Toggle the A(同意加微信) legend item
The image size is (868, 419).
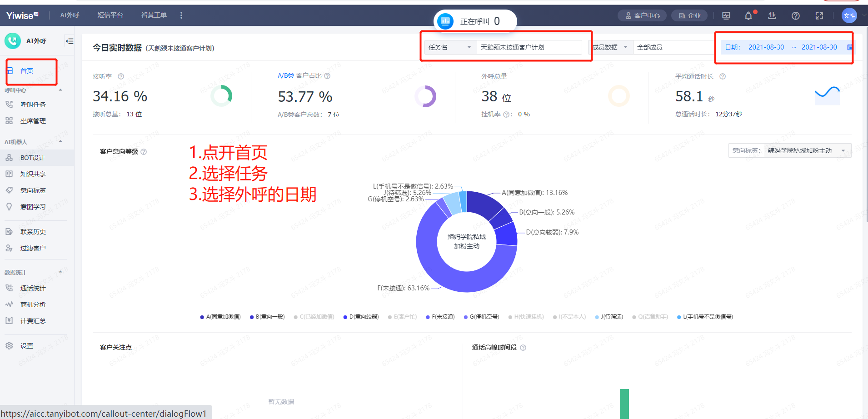[220, 317]
